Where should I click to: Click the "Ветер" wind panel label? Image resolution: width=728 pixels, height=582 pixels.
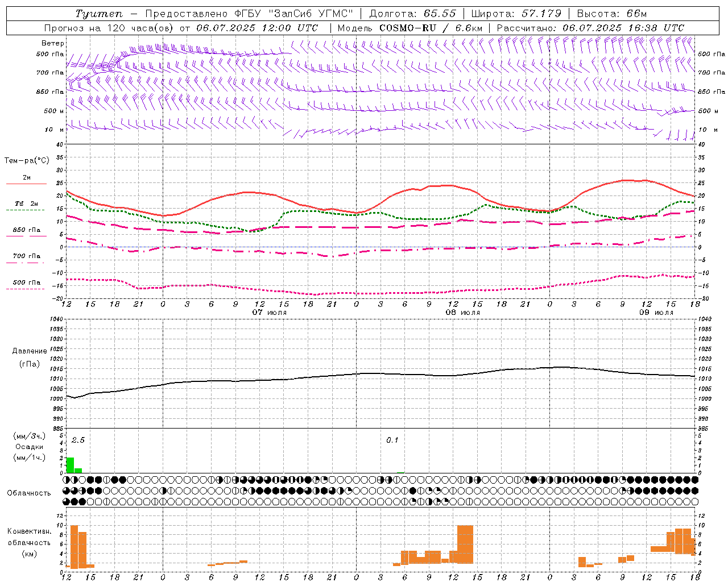coord(53,43)
